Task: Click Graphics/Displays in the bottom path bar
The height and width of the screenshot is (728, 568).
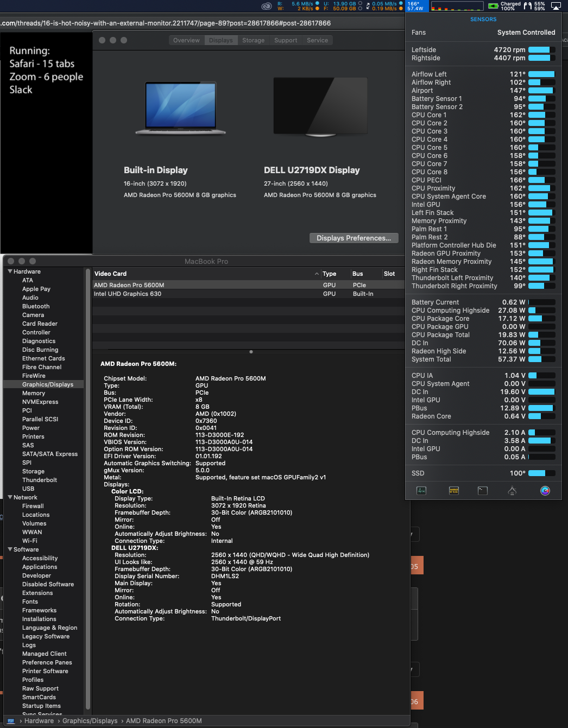Action: (90, 721)
